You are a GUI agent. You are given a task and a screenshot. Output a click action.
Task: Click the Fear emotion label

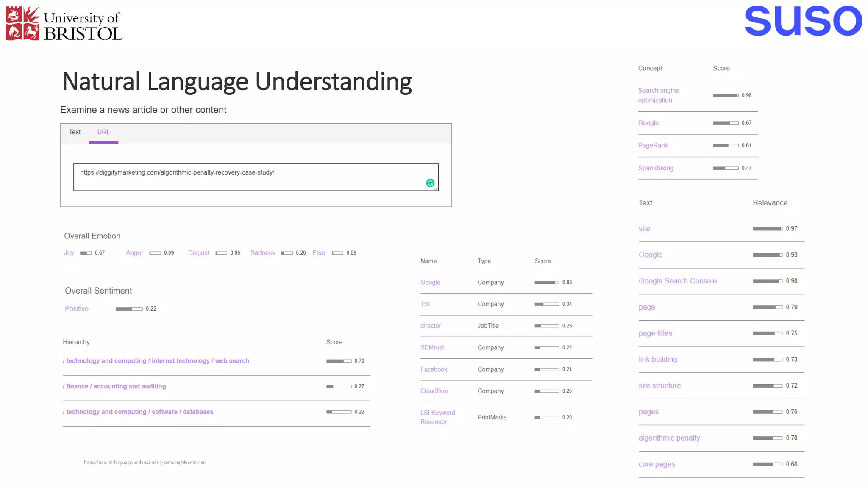click(319, 253)
